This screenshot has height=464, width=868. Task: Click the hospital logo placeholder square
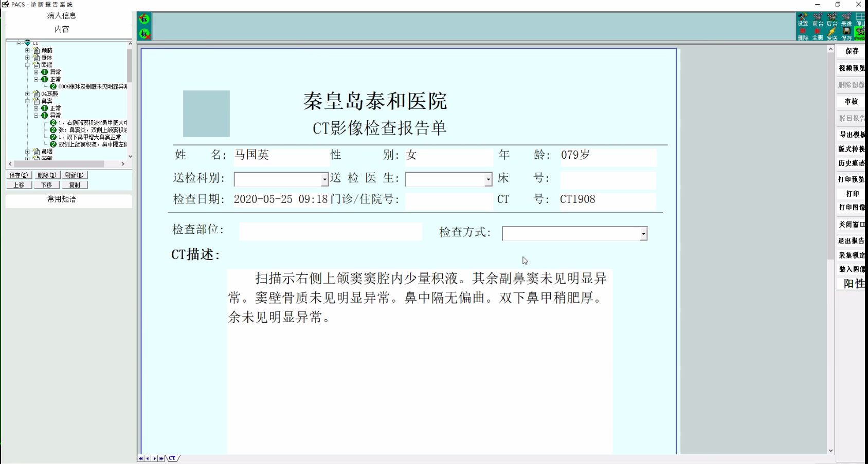coord(206,114)
